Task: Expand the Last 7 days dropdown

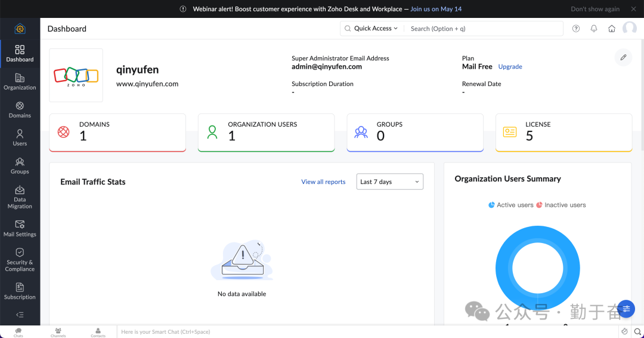Action: pyautogui.click(x=389, y=182)
